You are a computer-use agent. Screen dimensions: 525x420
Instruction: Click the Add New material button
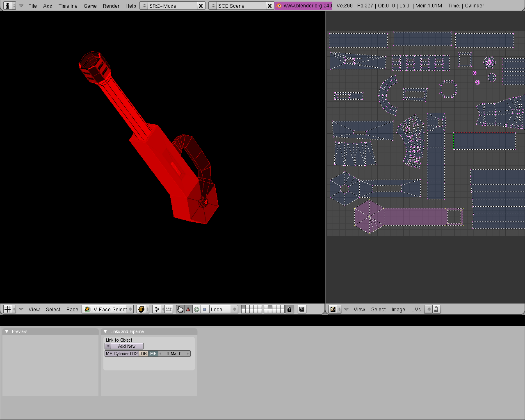tap(127, 346)
